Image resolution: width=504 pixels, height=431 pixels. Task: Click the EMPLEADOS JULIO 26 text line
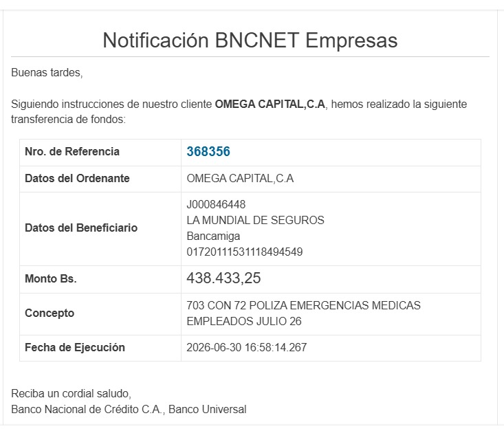coord(244,322)
